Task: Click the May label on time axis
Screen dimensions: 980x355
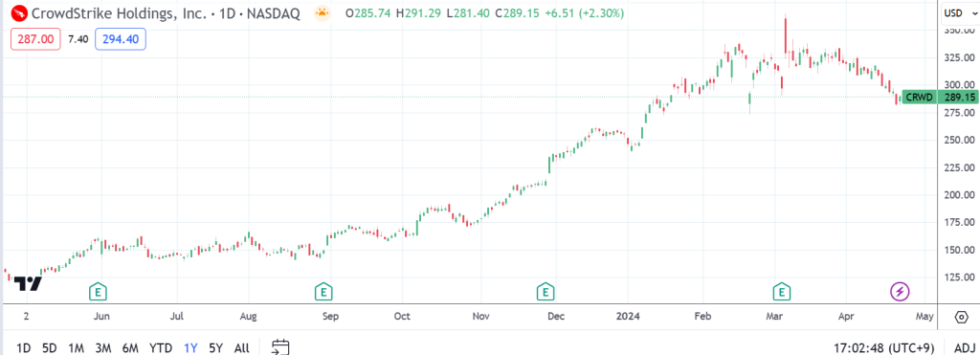Action: pos(925,317)
